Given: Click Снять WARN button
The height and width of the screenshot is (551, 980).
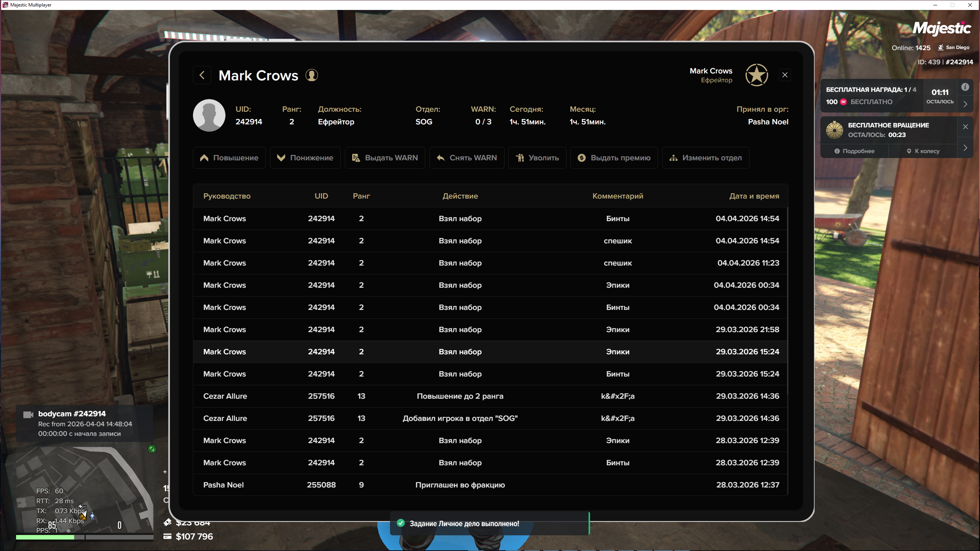Looking at the screenshot, I should pyautogui.click(x=467, y=158).
